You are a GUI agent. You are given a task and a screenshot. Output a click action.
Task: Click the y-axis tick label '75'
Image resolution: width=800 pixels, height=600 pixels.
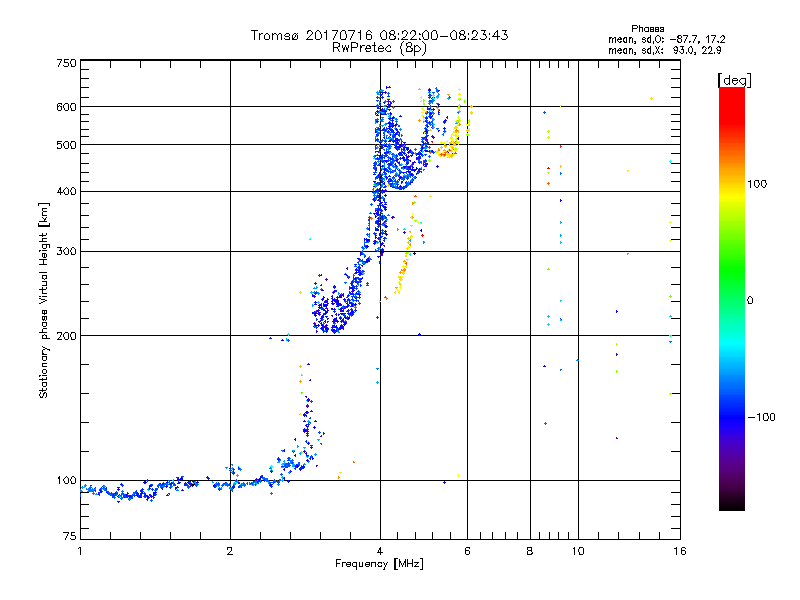[70, 536]
